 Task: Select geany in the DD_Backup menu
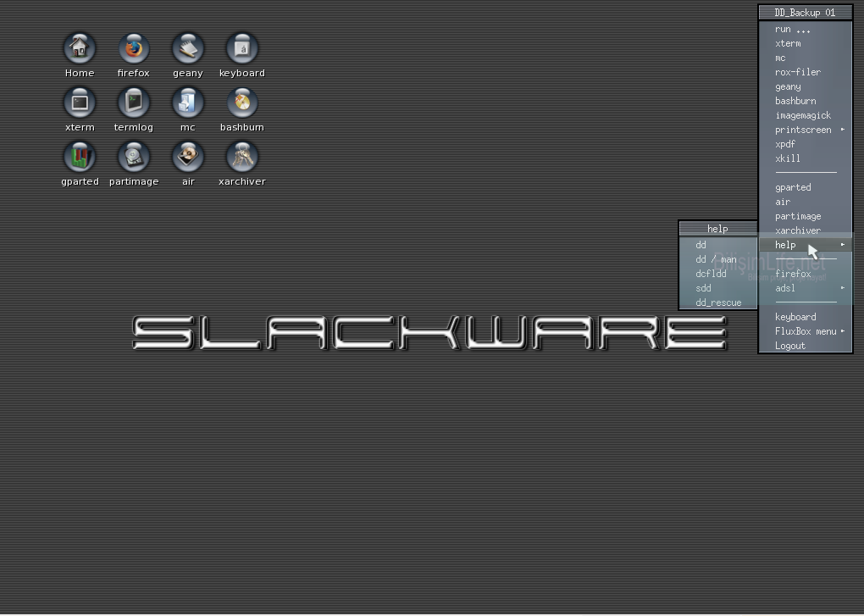pos(806,86)
